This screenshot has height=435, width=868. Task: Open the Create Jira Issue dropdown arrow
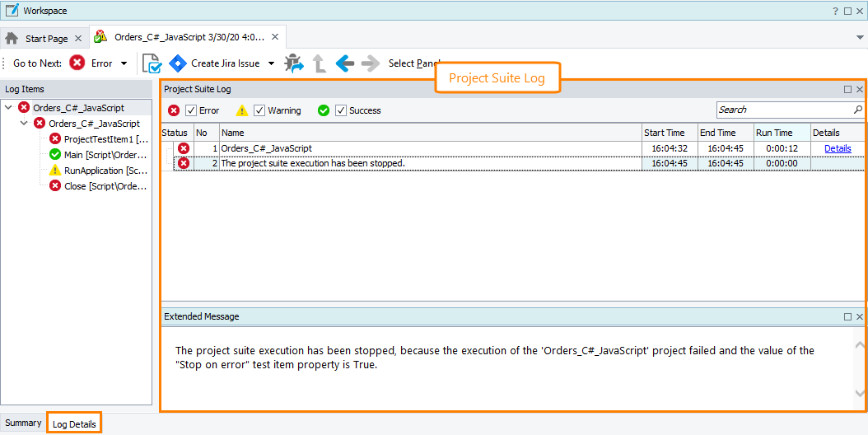point(272,63)
